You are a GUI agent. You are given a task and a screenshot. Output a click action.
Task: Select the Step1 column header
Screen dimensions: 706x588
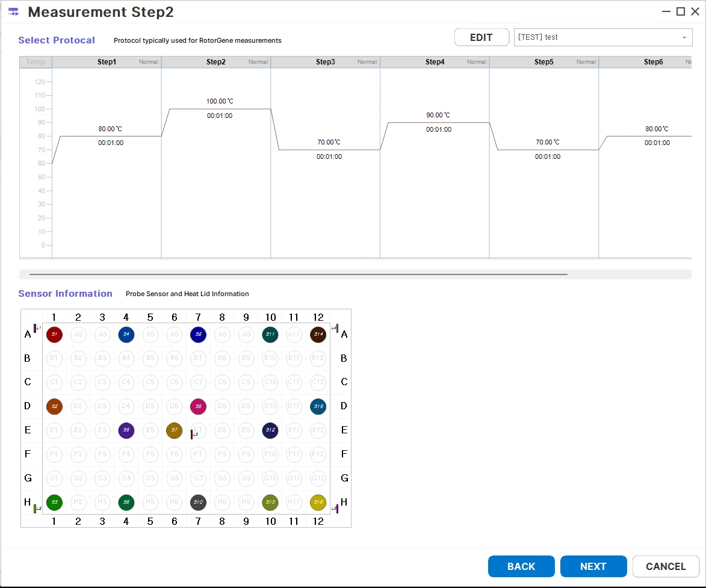click(x=107, y=62)
